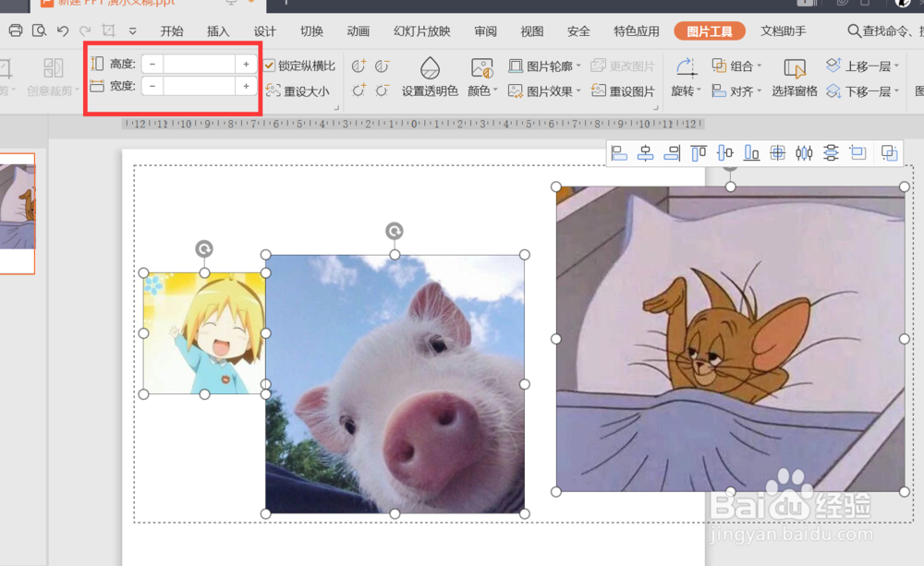Decrease 宽度 with the minus button
This screenshot has width=924, height=566.
tap(152, 86)
